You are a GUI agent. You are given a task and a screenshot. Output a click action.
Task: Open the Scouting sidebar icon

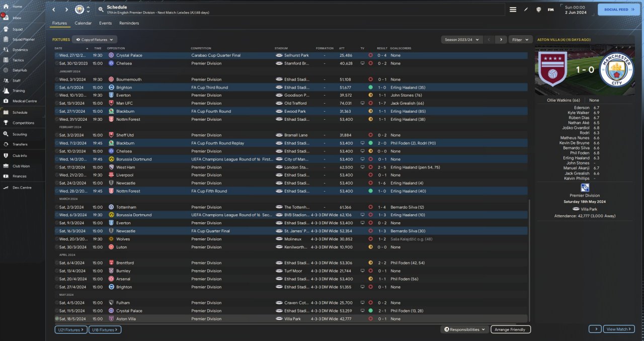(5, 134)
